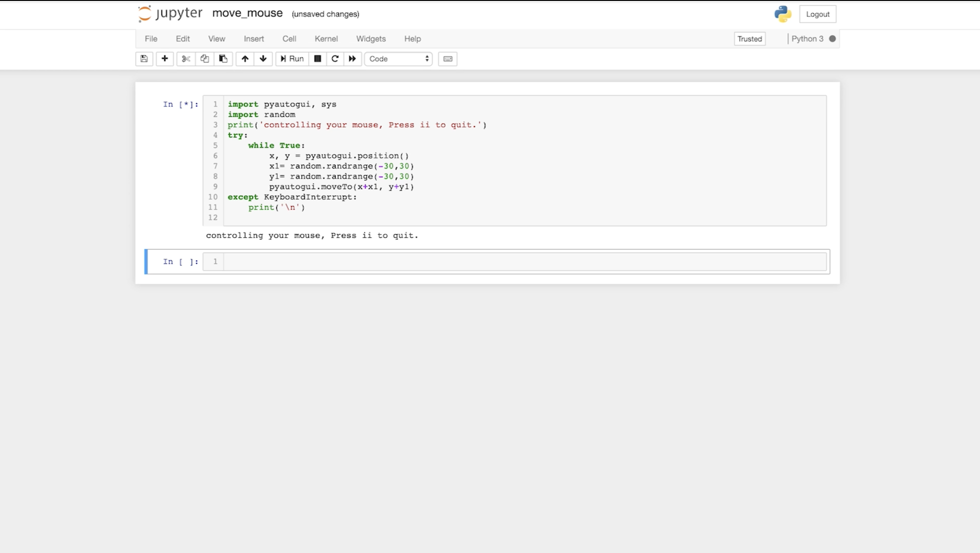Open the Cell menu
The height and width of the screenshot is (553, 980).
pos(289,39)
